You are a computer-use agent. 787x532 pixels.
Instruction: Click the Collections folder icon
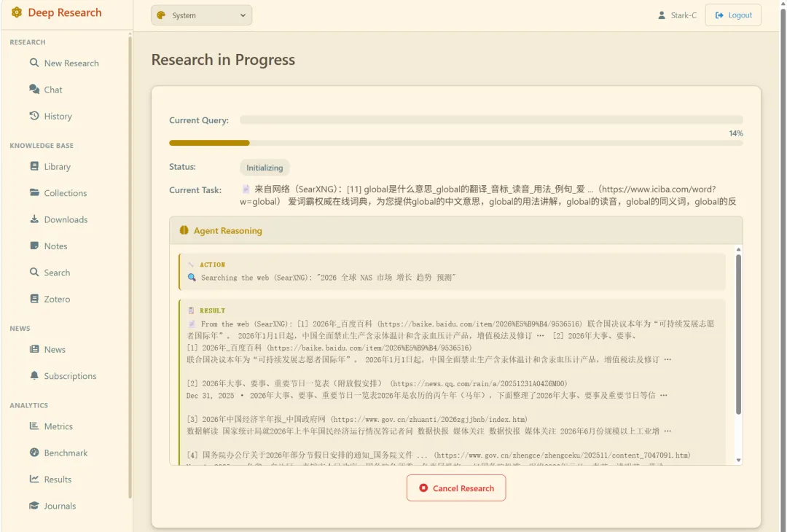pos(34,192)
